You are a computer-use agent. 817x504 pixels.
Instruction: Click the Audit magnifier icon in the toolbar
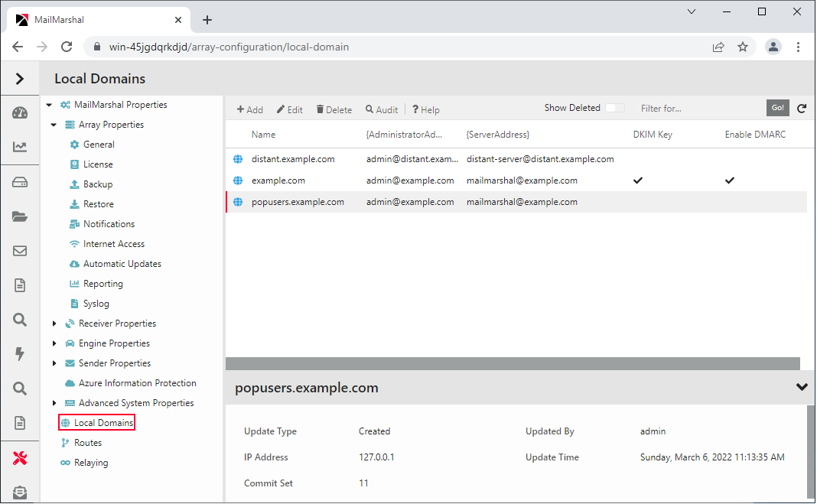tap(381, 109)
